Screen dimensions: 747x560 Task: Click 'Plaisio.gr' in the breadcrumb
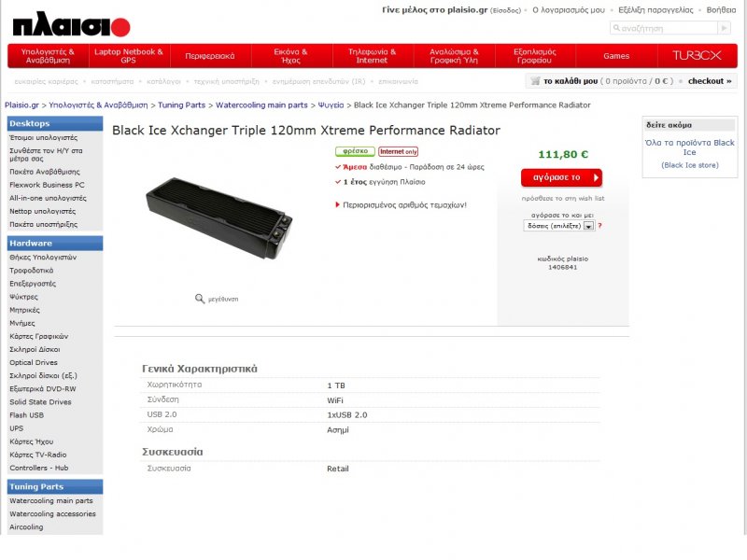click(21, 105)
